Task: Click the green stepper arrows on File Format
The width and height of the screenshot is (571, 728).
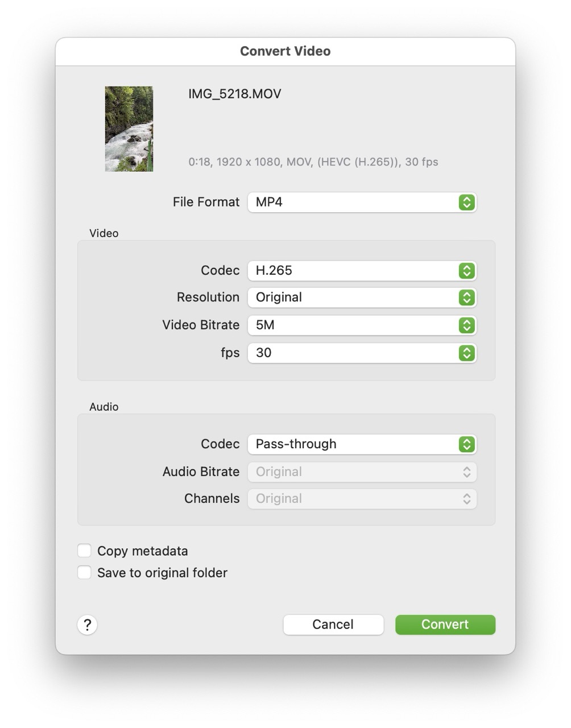Action: (466, 202)
